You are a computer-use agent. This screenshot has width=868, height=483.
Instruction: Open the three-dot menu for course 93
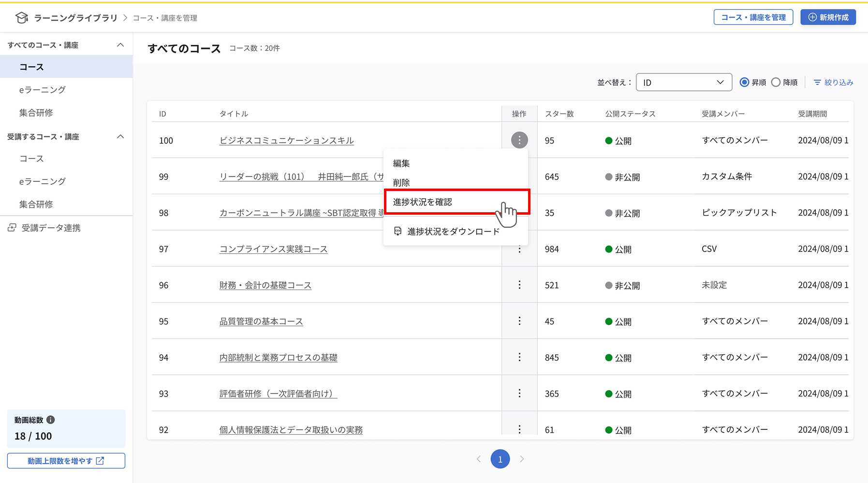(519, 394)
